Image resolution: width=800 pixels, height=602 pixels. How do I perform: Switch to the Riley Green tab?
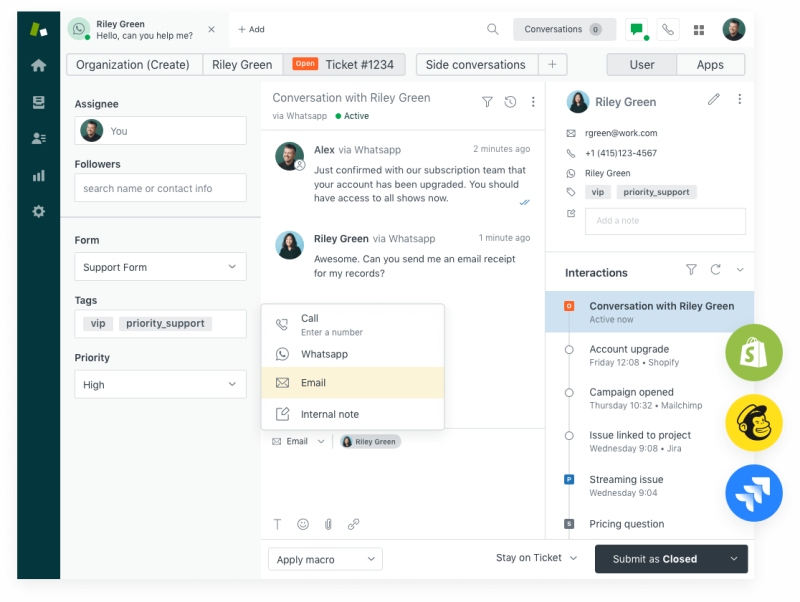click(x=242, y=65)
